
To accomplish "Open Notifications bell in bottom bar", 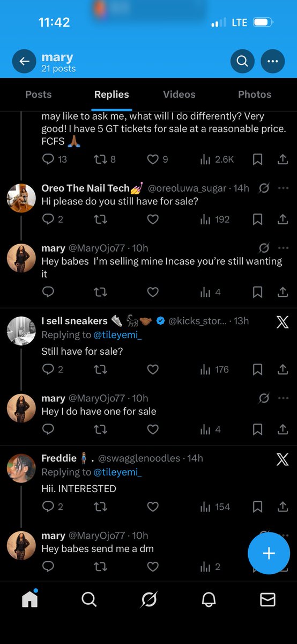I will (x=209, y=599).
